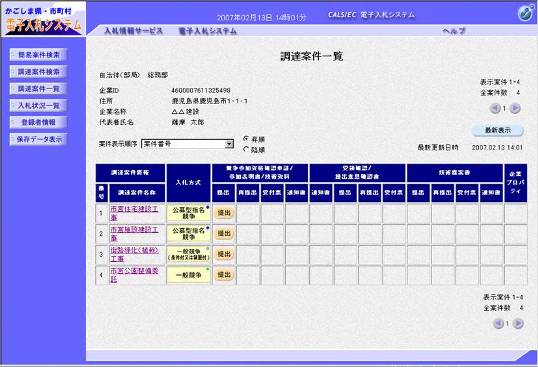Open 保存データ表示 in the sidebar

click(x=38, y=139)
